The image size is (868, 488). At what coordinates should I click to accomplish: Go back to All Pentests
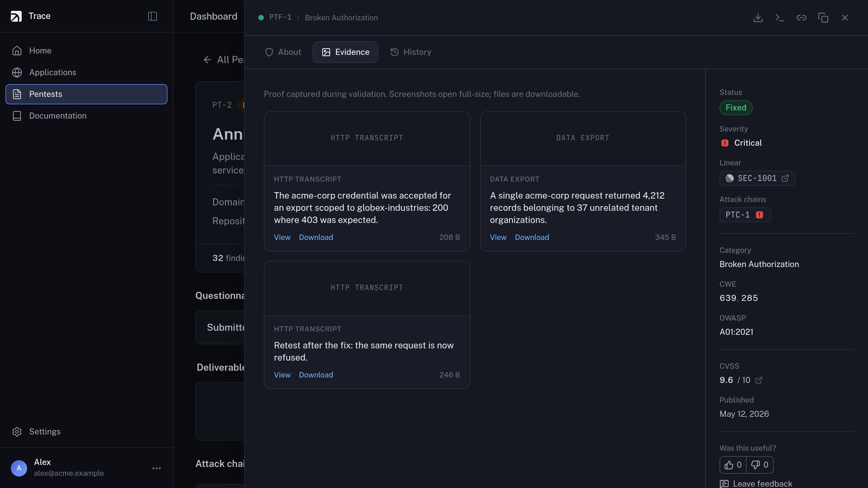(224, 60)
